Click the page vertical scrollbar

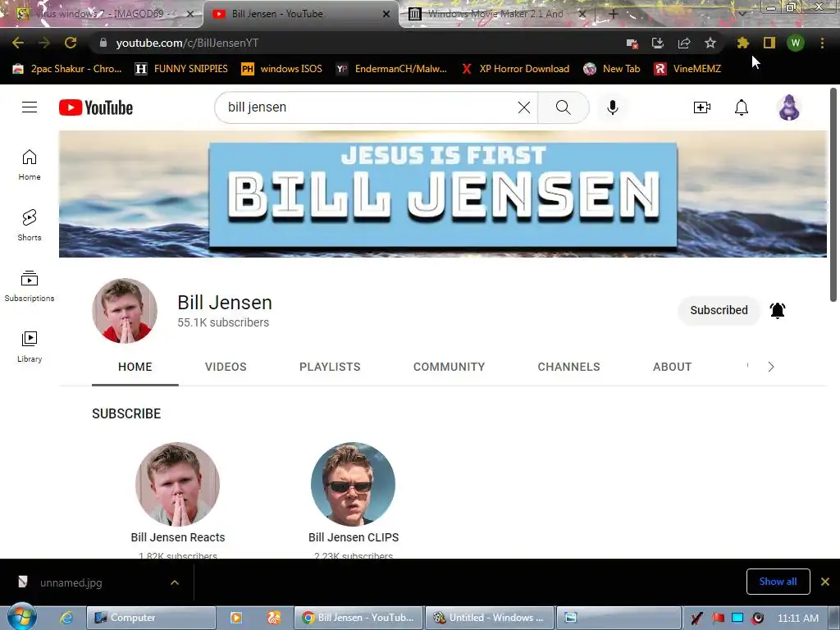pyautogui.click(x=833, y=194)
